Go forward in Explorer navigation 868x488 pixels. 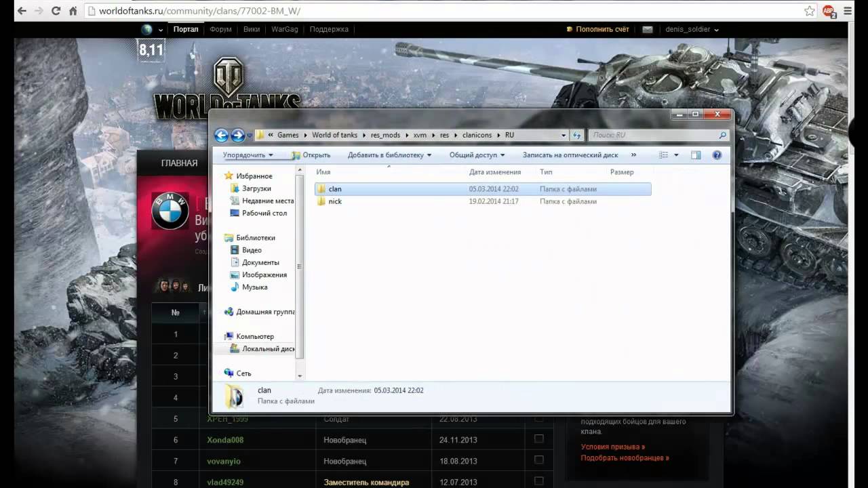(237, 135)
